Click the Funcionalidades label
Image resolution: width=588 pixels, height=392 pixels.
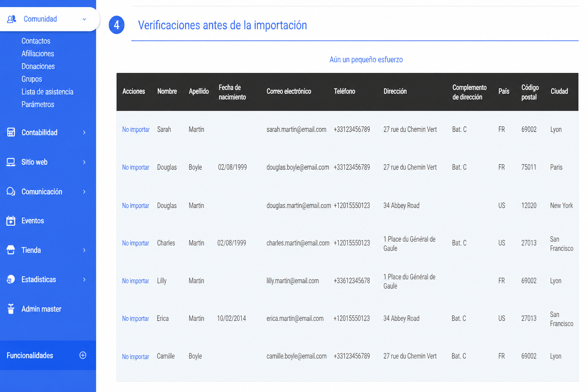coord(30,356)
